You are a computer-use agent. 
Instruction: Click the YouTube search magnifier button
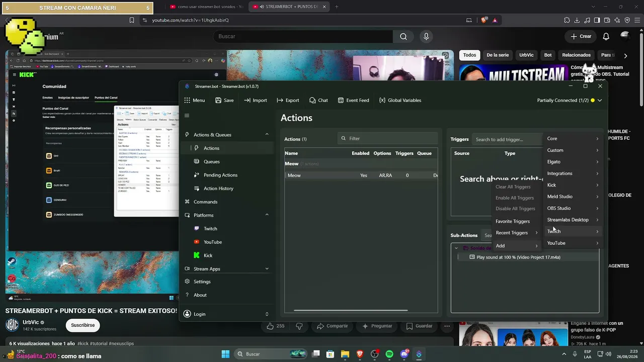404,36
